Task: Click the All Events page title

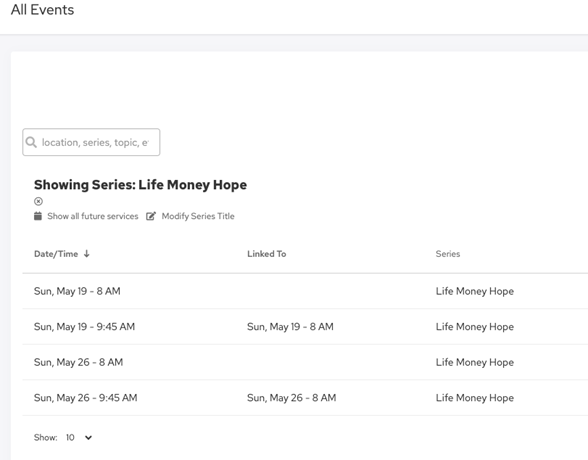Action: tap(42, 10)
